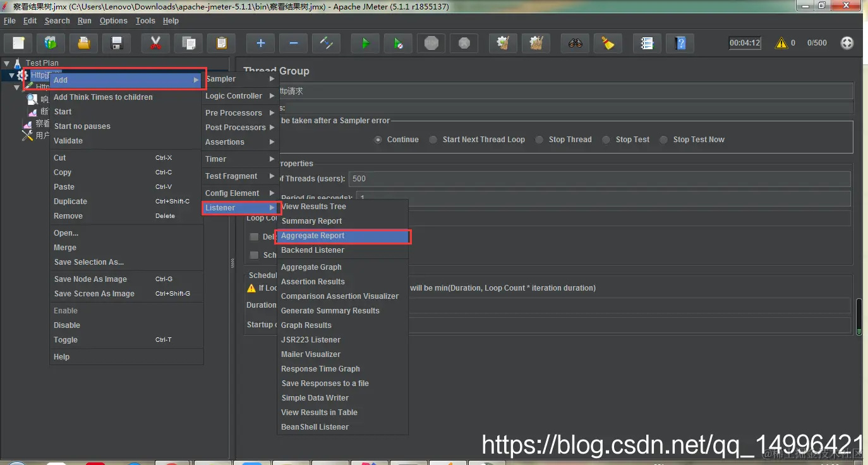This screenshot has width=868, height=465.
Task: Open the File menu
Action: [x=9, y=21]
